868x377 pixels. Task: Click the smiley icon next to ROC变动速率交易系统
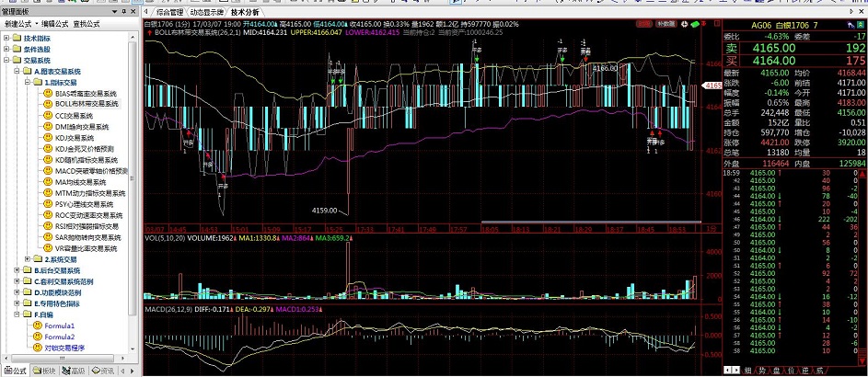point(48,215)
